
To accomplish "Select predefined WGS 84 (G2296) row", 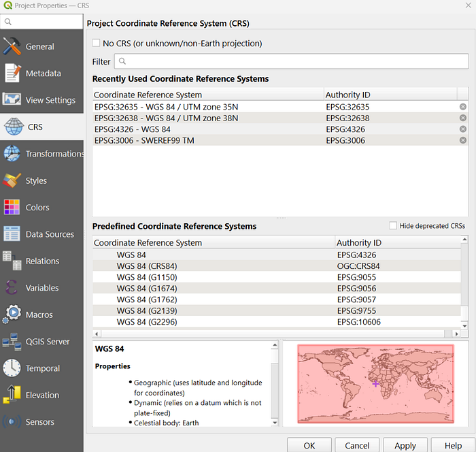I will coord(277,321).
